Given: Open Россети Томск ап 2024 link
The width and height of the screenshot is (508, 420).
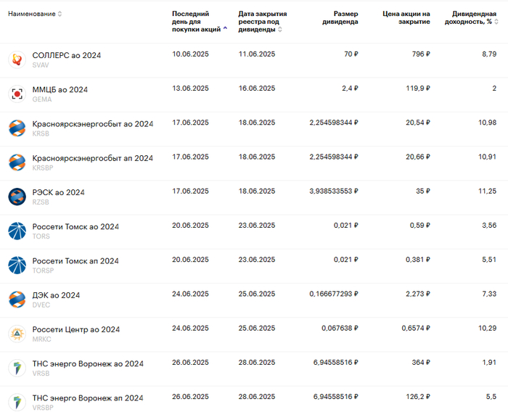Looking at the screenshot, I should pos(75,260).
